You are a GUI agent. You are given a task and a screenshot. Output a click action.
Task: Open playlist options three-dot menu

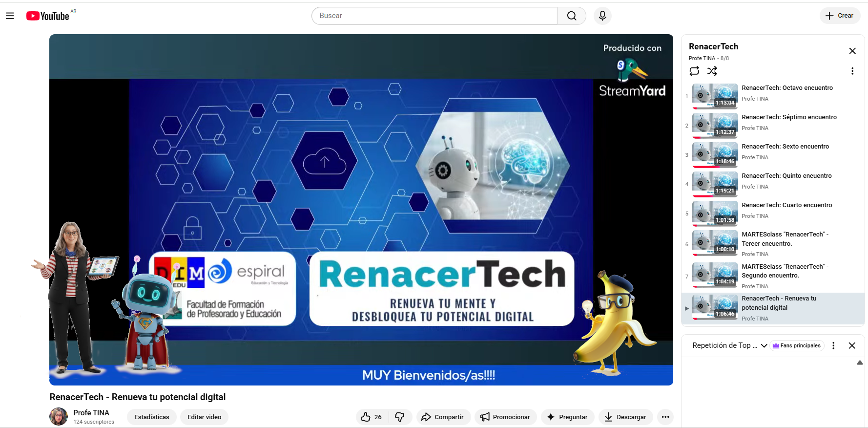[x=852, y=71]
